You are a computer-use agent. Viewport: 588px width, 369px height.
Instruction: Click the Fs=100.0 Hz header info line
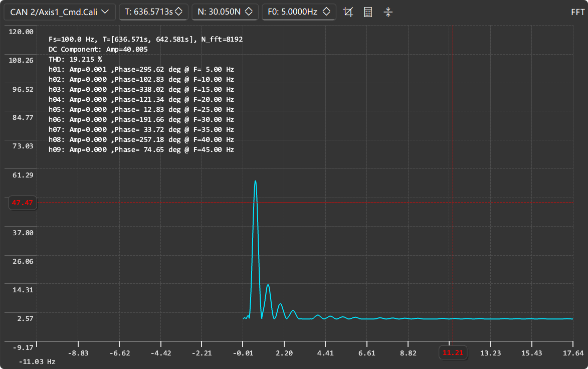145,40
